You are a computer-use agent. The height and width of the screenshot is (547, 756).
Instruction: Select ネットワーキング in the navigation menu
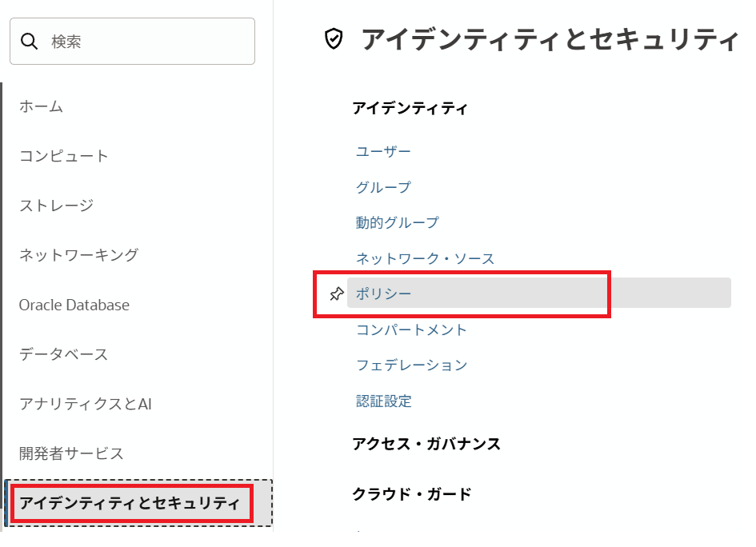click(x=79, y=255)
